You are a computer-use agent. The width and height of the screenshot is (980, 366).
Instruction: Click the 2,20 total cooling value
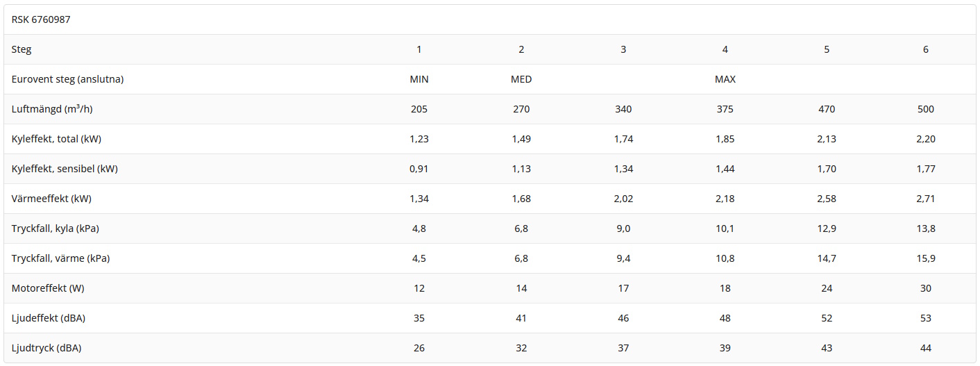[x=925, y=139]
